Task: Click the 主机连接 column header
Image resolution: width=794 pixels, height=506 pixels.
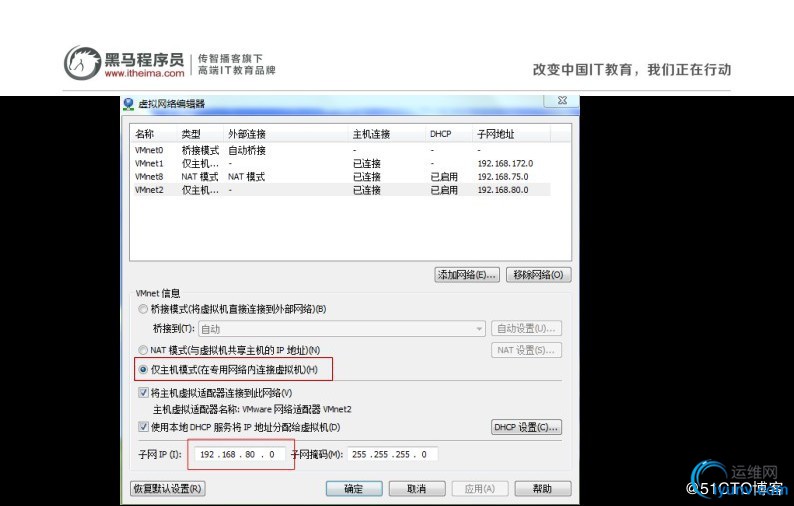Action: click(x=387, y=134)
